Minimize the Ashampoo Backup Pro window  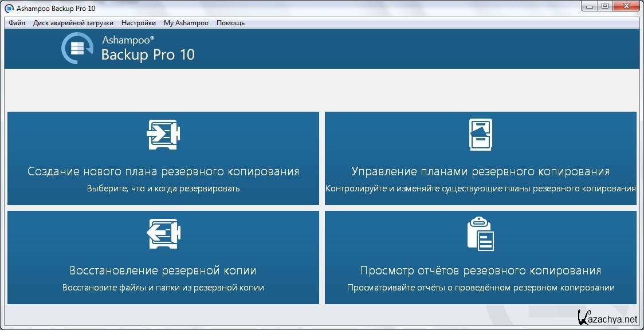(x=590, y=7)
